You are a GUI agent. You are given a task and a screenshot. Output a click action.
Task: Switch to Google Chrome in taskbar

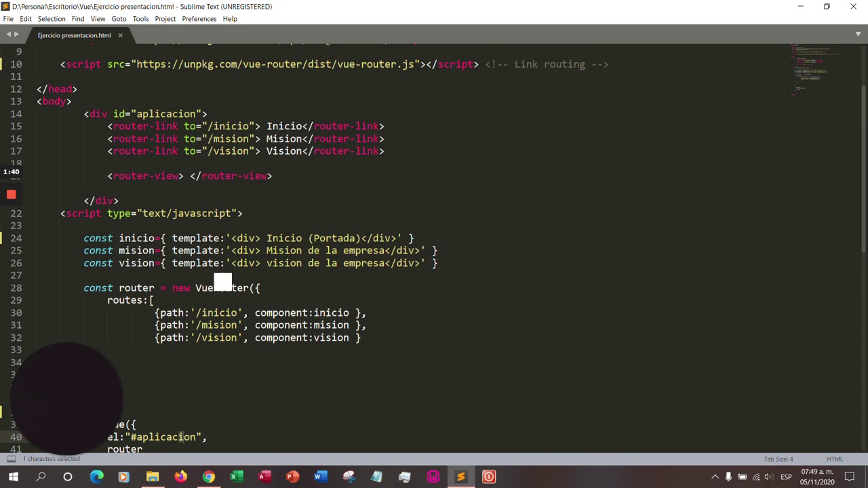pyautogui.click(x=208, y=477)
